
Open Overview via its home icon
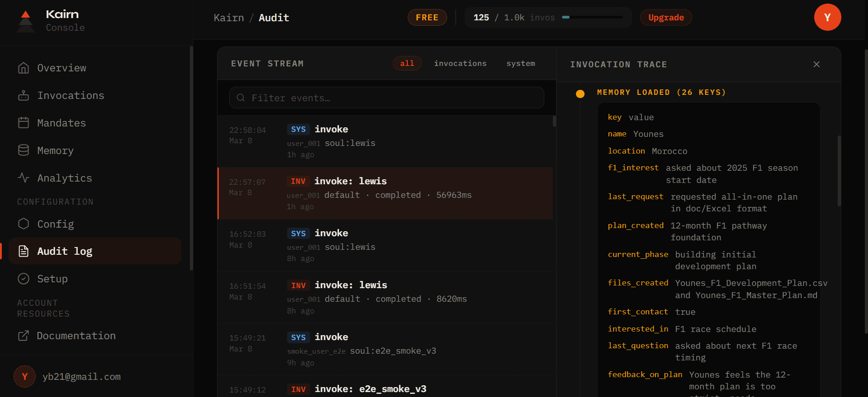coord(24,68)
